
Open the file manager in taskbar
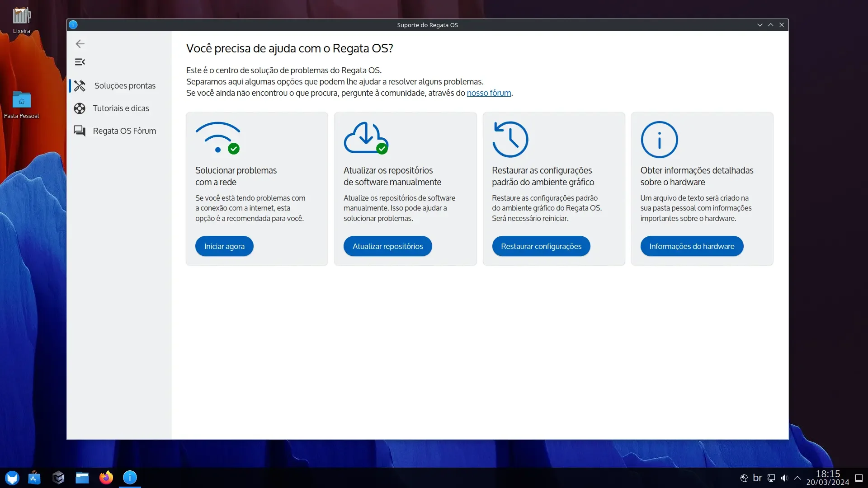click(x=82, y=478)
